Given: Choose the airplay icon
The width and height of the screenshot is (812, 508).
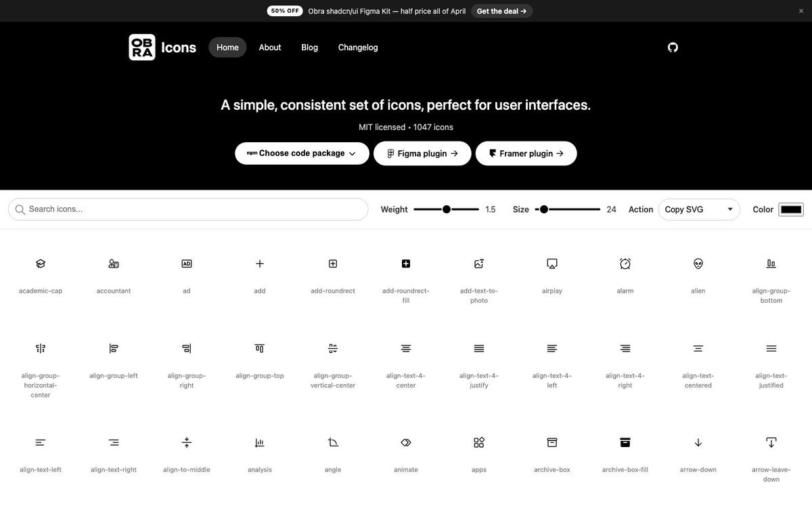Looking at the screenshot, I should coord(552,263).
